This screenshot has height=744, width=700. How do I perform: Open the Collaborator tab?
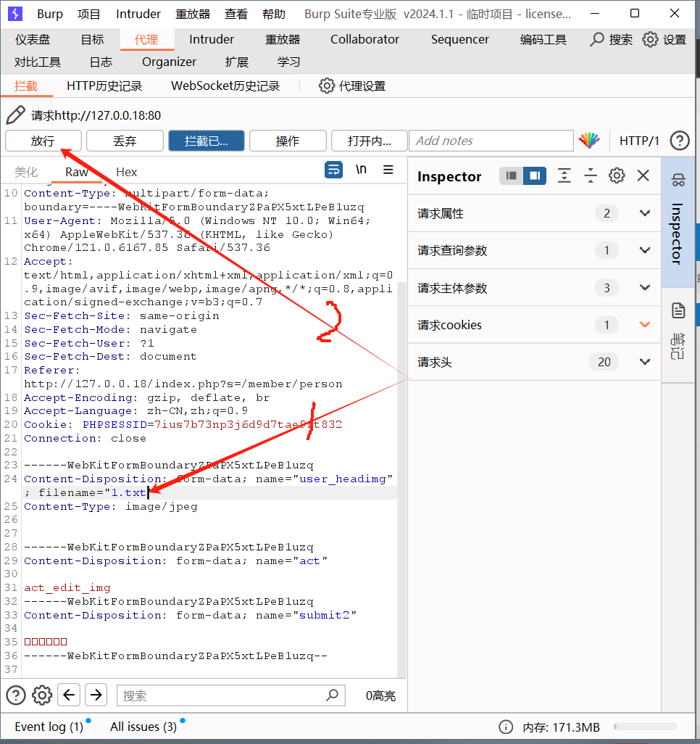point(364,39)
